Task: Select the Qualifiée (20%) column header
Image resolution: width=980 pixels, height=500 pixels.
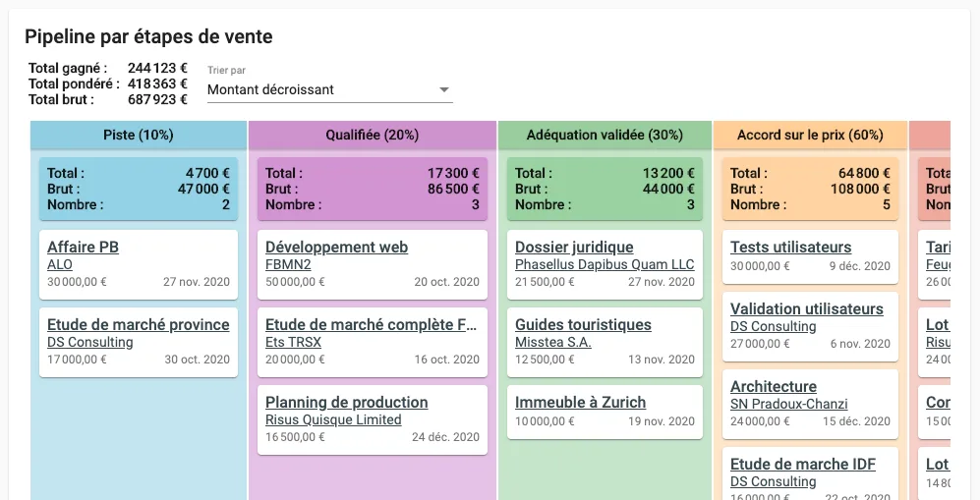Action: 373,135
